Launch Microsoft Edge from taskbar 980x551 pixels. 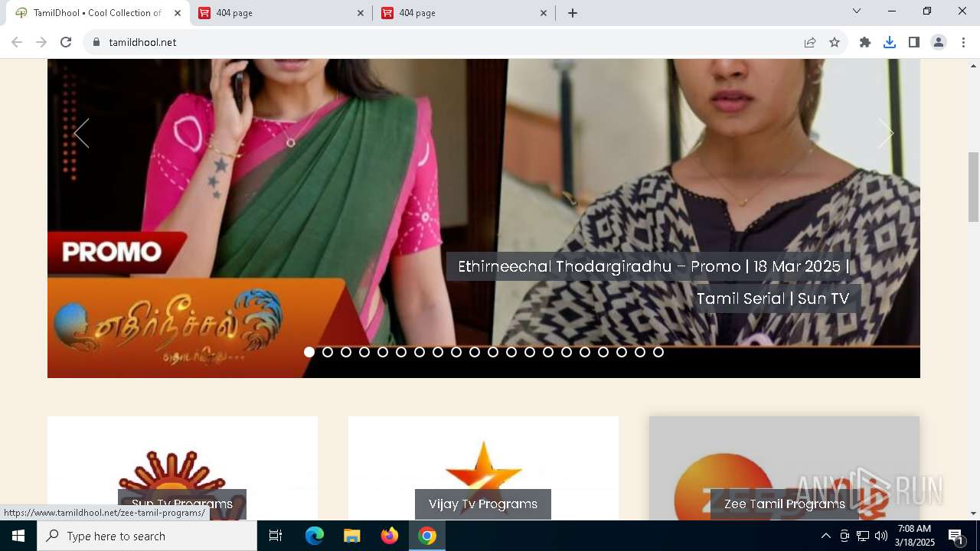pyautogui.click(x=315, y=536)
